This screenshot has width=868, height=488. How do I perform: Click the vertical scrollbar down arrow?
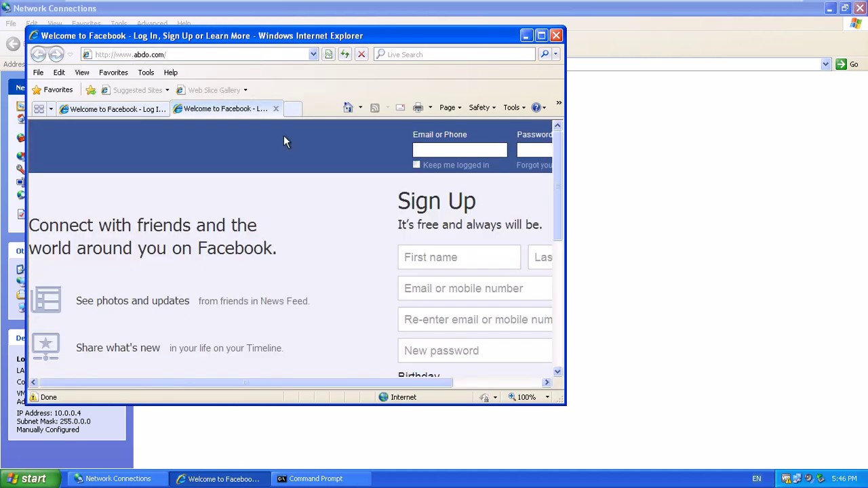(x=557, y=371)
